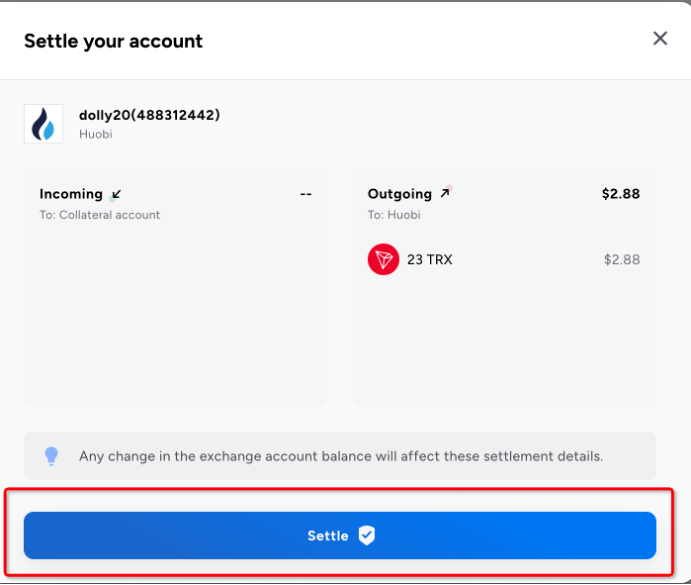Click the Outgoing up-right arrow icon

coord(444,194)
